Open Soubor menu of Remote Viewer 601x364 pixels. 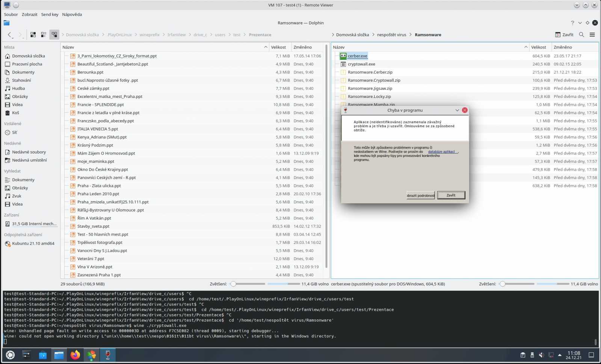[x=11, y=15]
